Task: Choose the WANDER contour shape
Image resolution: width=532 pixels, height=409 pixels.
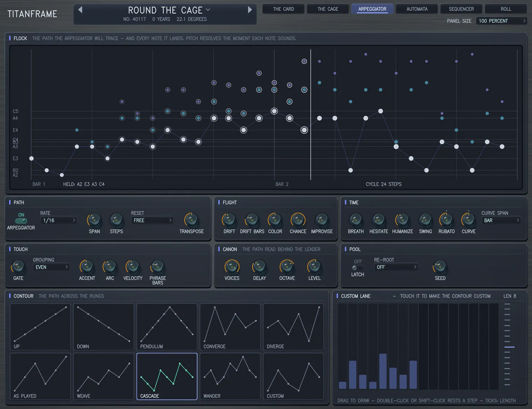Action: click(230, 376)
